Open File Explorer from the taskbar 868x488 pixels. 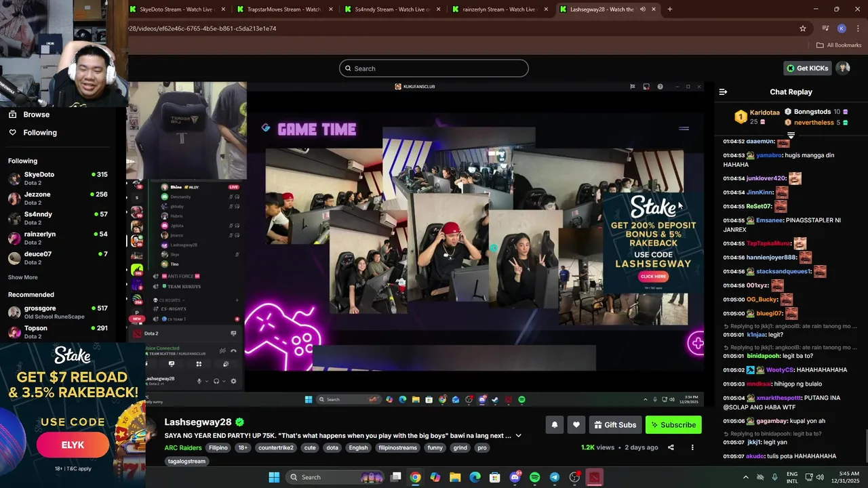coord(455,477)
